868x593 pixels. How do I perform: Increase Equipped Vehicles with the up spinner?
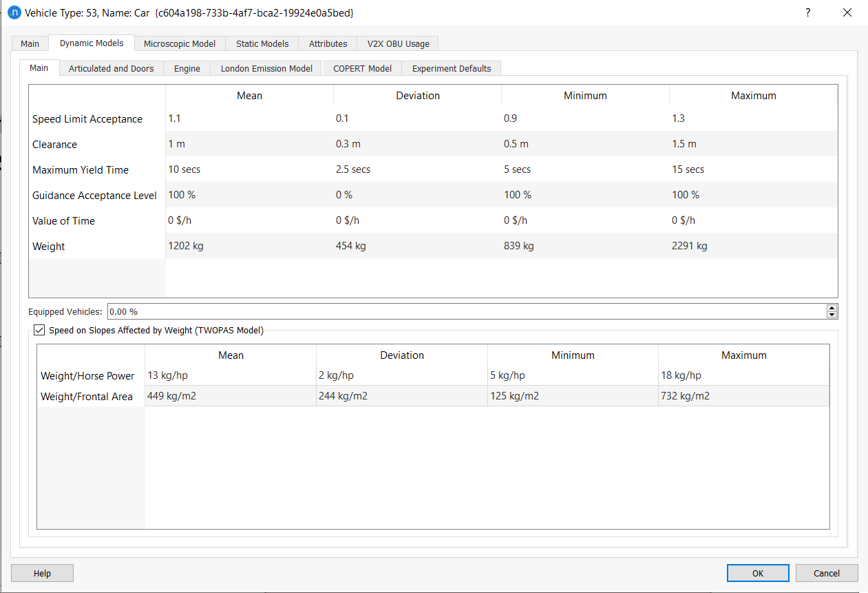832,308
